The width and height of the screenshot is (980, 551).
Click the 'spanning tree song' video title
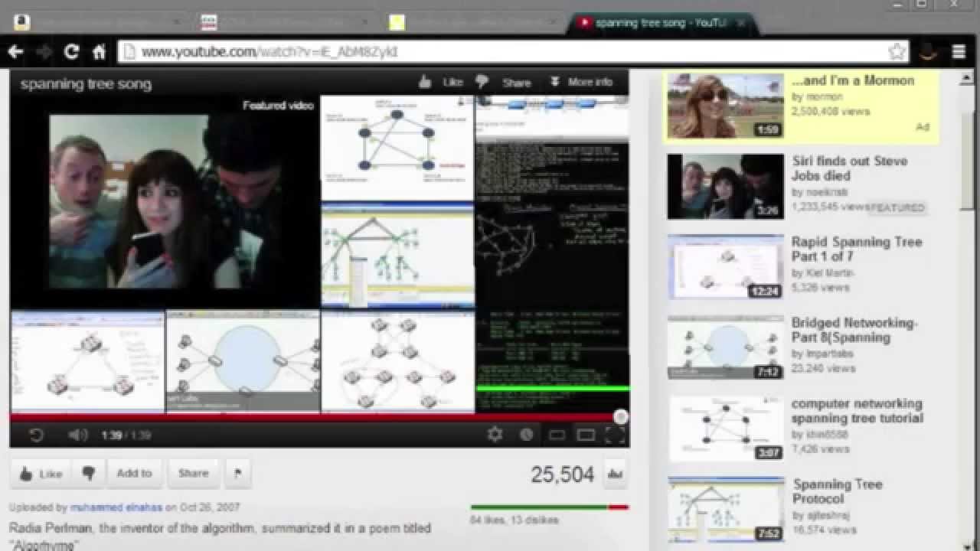(x=86, y=84)
